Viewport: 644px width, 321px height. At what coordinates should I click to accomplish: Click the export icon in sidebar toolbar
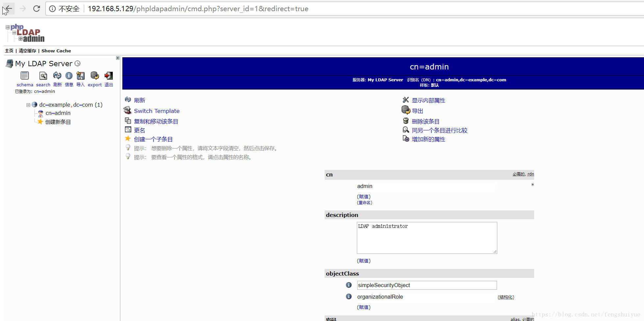(x=95, y=76)
